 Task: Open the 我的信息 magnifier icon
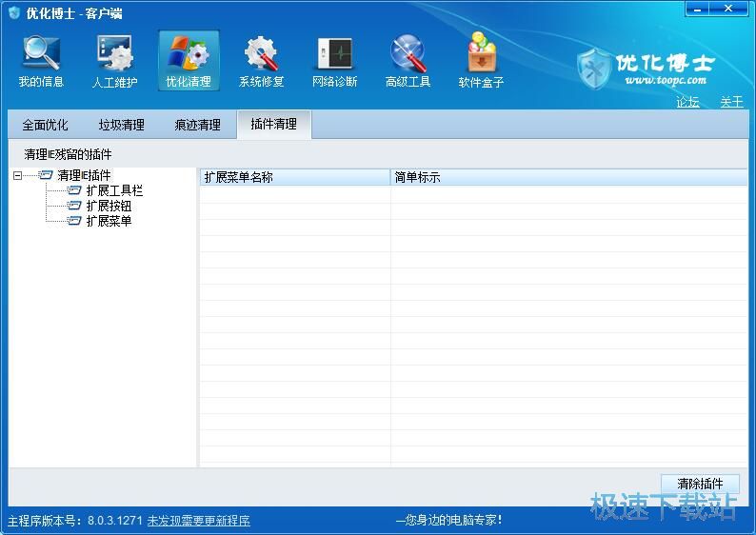(41, 53)
